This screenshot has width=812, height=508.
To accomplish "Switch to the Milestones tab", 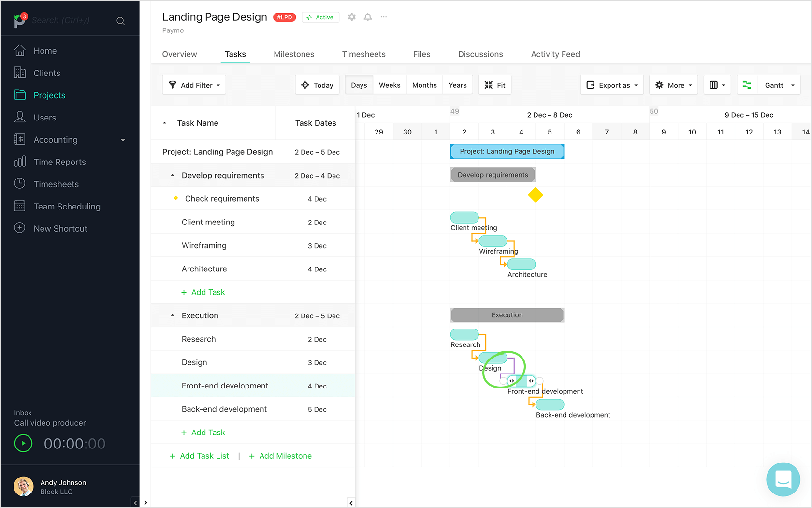I will point(293,54).
